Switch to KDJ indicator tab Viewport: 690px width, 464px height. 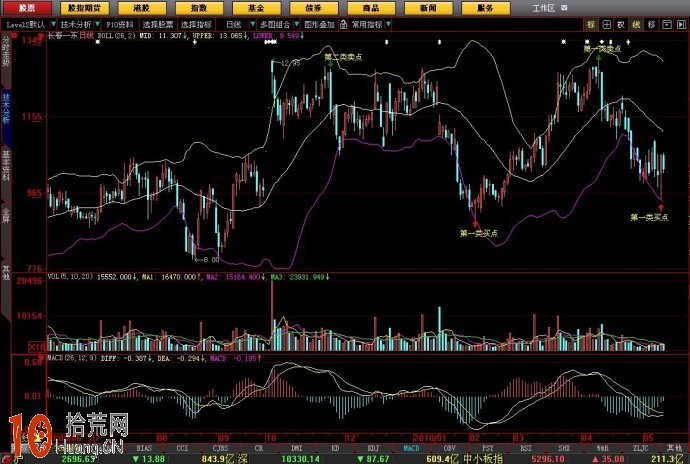click(373, 448)
